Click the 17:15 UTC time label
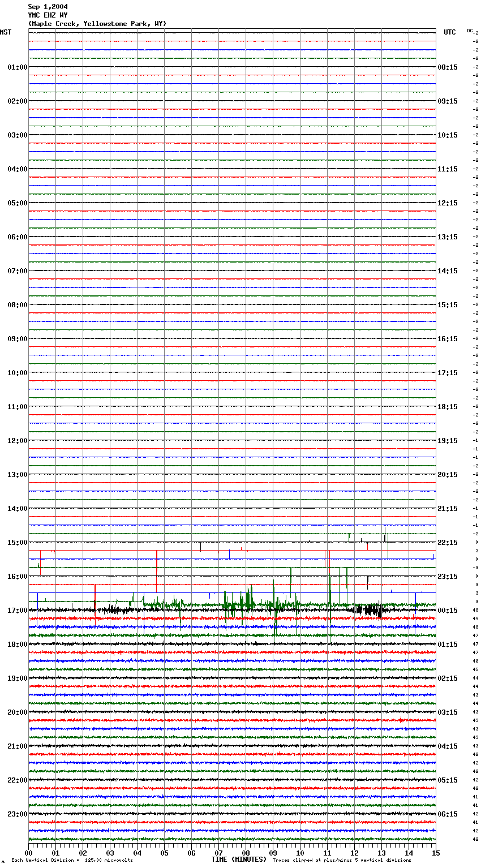Image resolution: width=481 pixels, height=868 pixels. 448,373
